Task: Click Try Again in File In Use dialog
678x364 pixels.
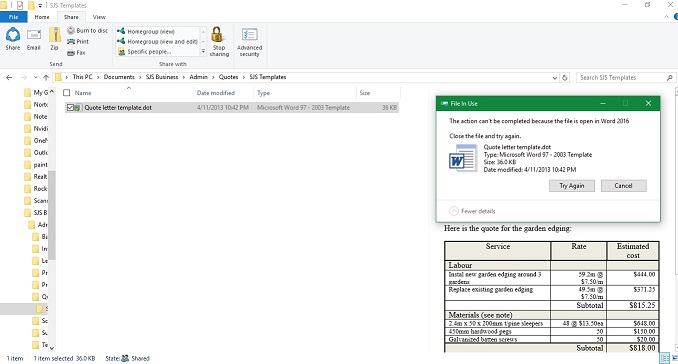Action: (x=572, y=186)
